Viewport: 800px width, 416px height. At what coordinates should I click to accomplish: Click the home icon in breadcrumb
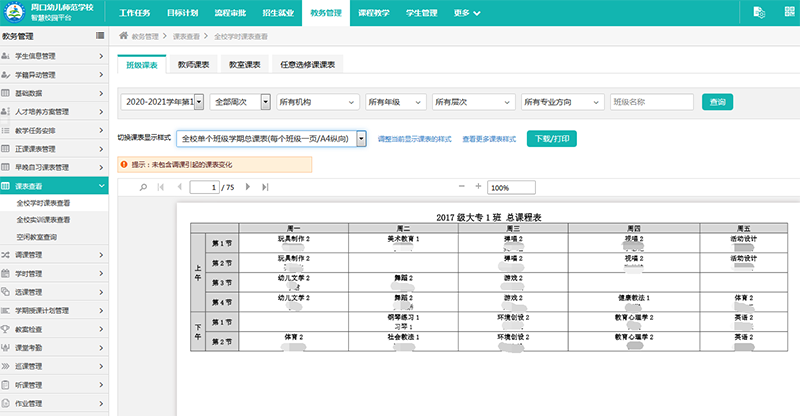pos(123,35)
